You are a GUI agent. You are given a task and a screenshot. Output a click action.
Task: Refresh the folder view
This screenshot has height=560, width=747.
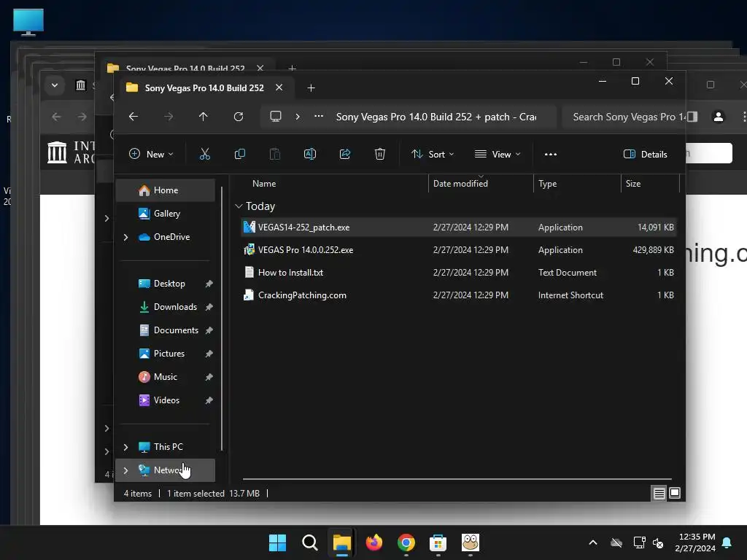coord(239,117)
